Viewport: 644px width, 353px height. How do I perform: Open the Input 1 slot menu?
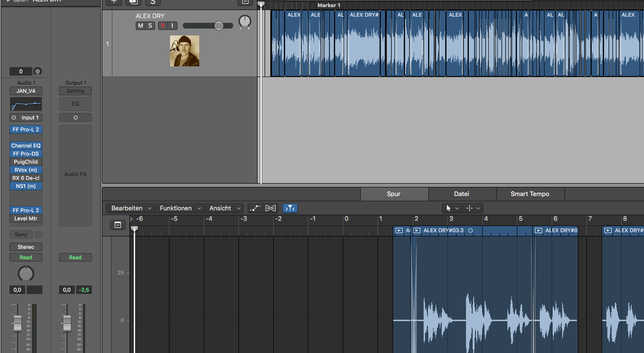click(30, 118)
